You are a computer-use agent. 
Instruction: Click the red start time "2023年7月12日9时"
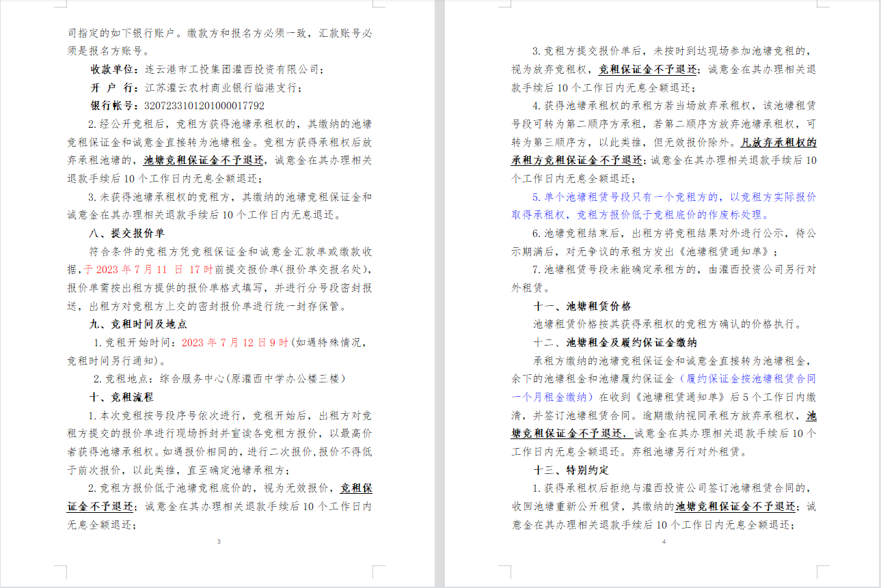point(235,342)
